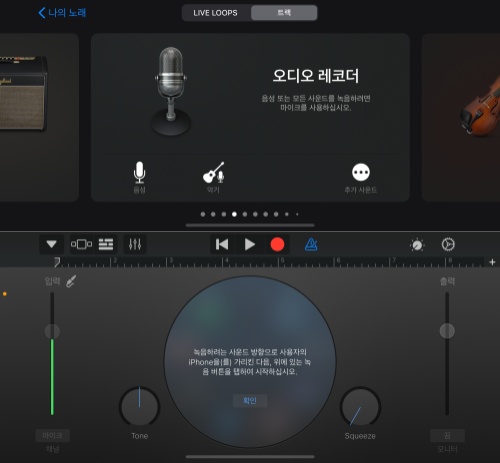Click the playhead at ruler start

(57, 262)
